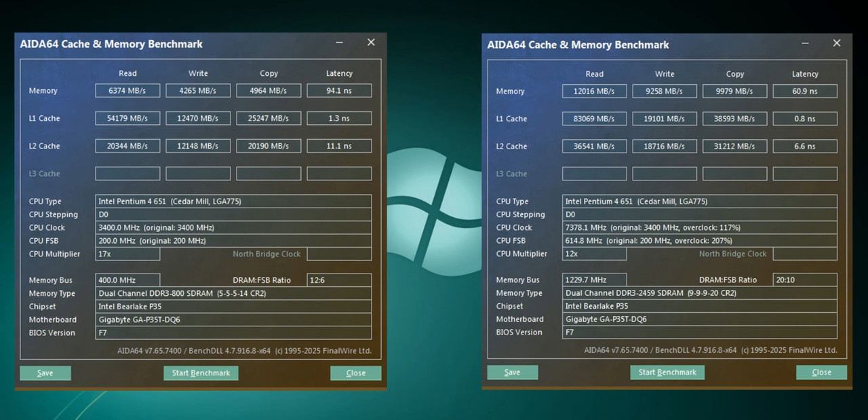Select Motherboard field in right AIDA64 window

[700, 319]
